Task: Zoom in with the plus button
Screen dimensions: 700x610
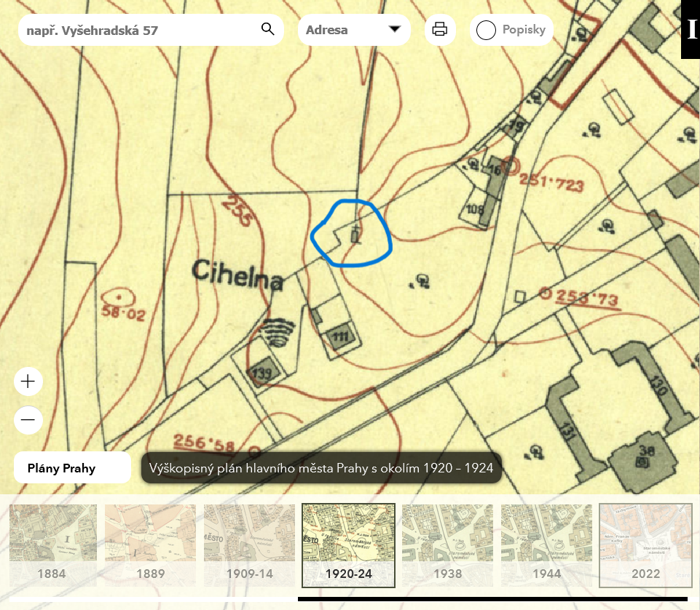Action: (x=28, y=381)
